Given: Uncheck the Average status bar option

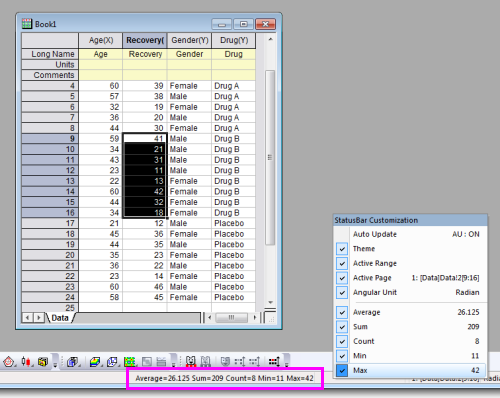Looking at the screenshot, I should 342,312.
